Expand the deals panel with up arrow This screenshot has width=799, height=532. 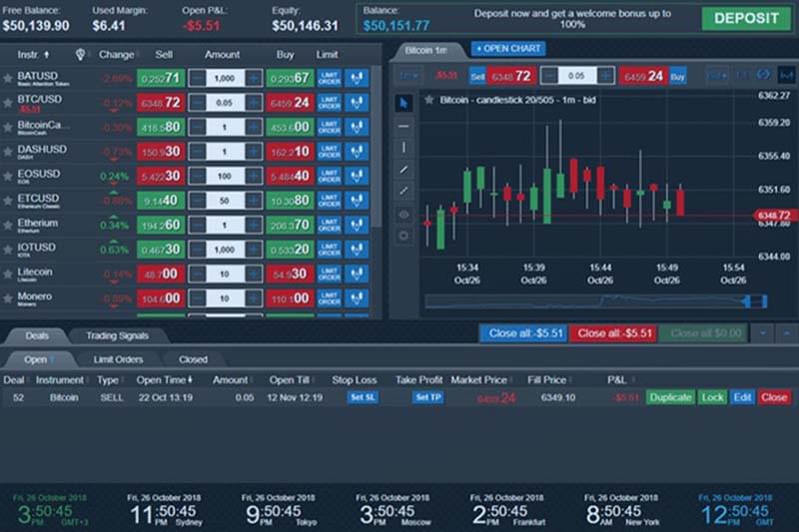point(785,333)
